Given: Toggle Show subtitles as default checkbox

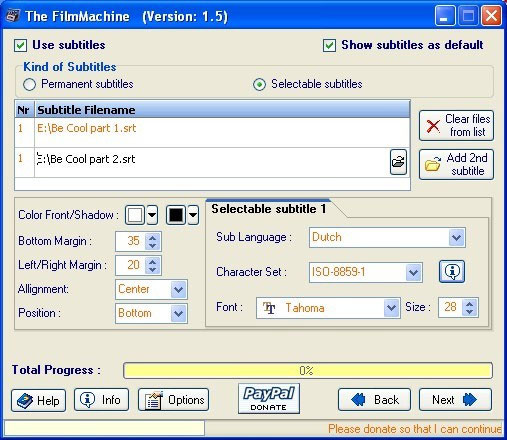Looking at the screenshot, I should [x=329, y=45].
